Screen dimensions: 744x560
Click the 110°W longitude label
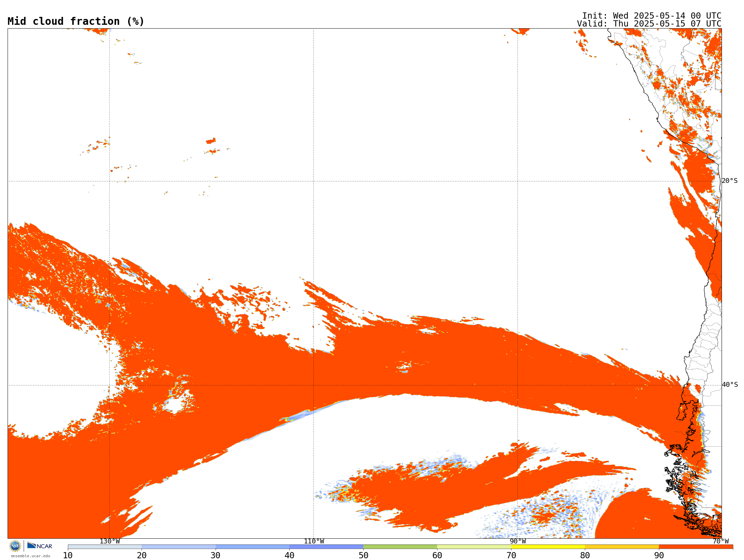(314, 541)
